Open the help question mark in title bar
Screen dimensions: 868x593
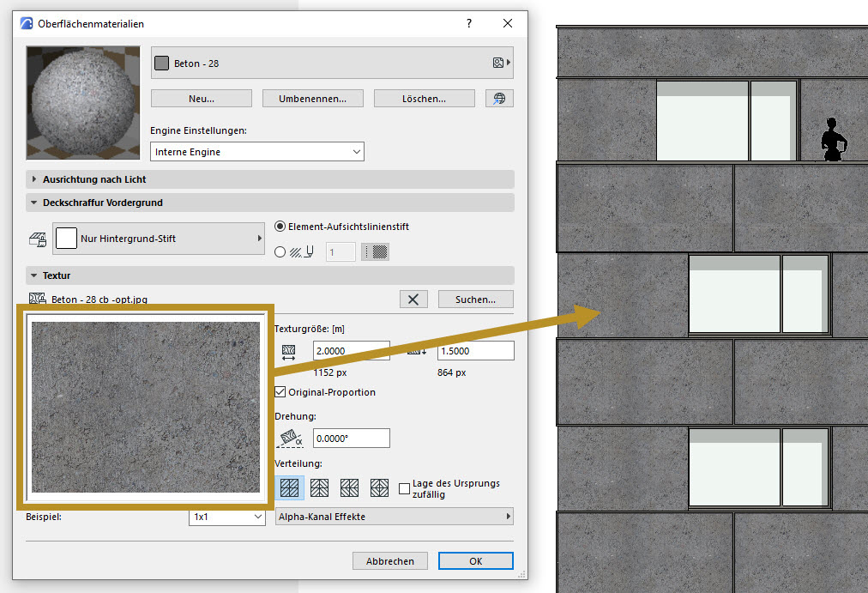point(469,23)
